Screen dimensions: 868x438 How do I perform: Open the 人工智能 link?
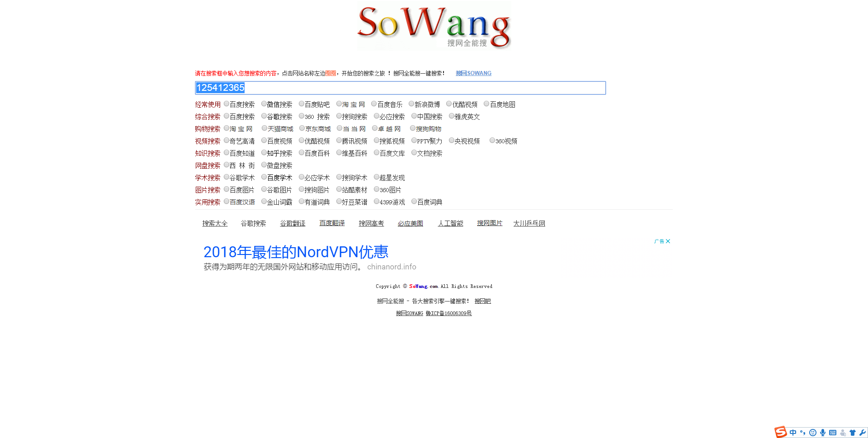coord(450,223)
